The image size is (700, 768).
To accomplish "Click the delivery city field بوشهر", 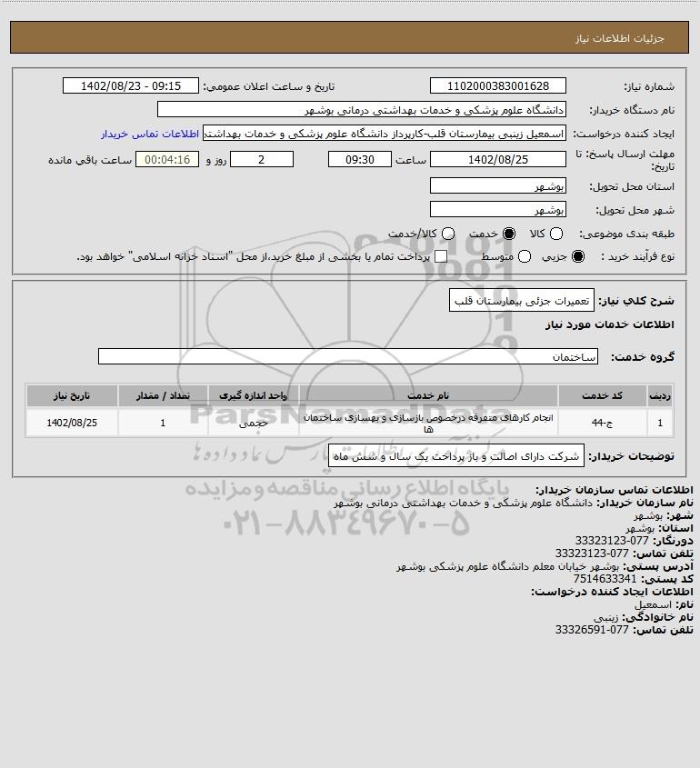I will (497, 209).
